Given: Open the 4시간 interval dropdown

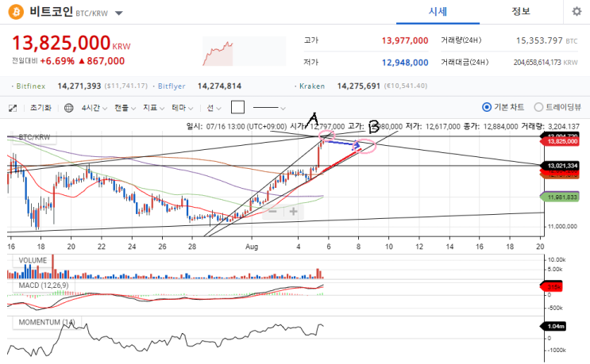Looking at the screenshot, I should click(x=94, y=108).
